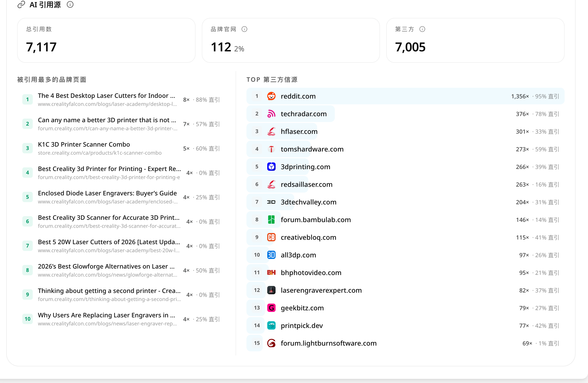Click the creativebloq.com CB icon
588x383 pixels.
coord(271,237)
